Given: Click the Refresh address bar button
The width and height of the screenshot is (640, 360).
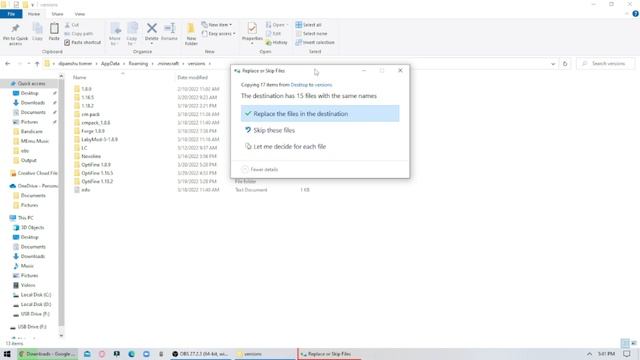Looking at the screenshot, I should pos(565,64).
